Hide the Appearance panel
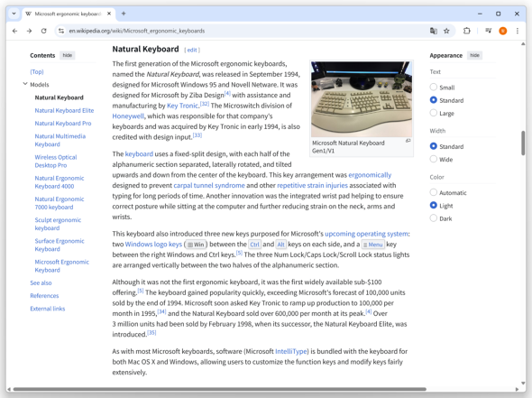 (474, 55)
